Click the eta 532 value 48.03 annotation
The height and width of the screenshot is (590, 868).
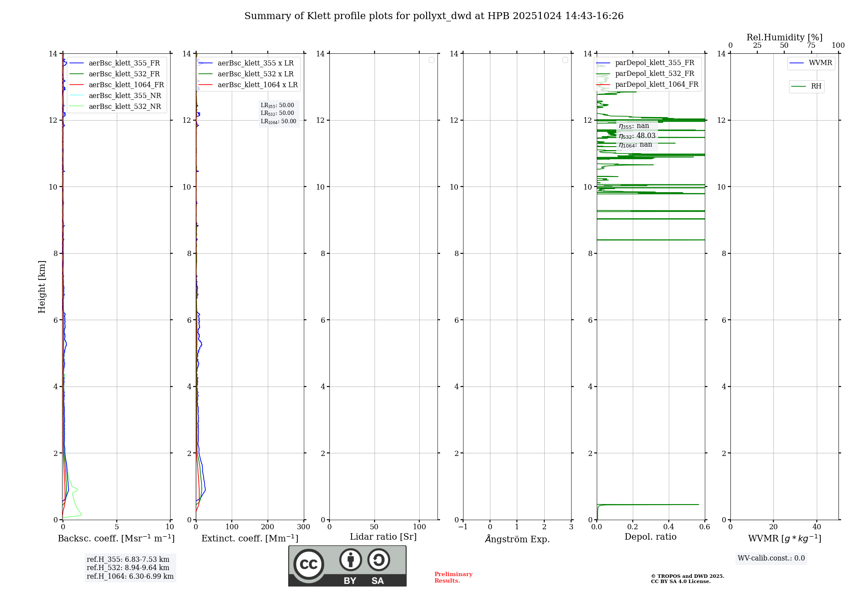637,136
